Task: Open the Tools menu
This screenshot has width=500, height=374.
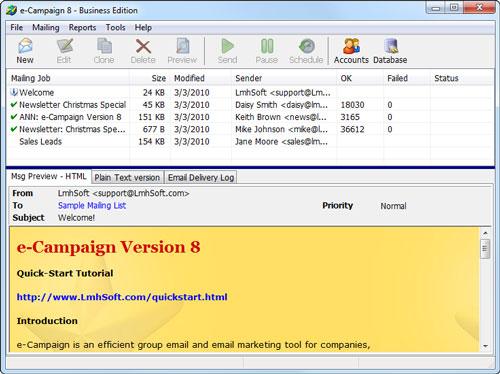Action: (115, 27)
